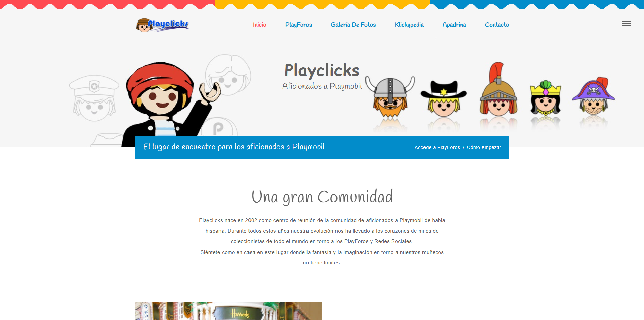This screenshot has height=320, width=644.
Task: Click the blue banner text El lugar de encuentro
Action: click(x=234, y=147)
